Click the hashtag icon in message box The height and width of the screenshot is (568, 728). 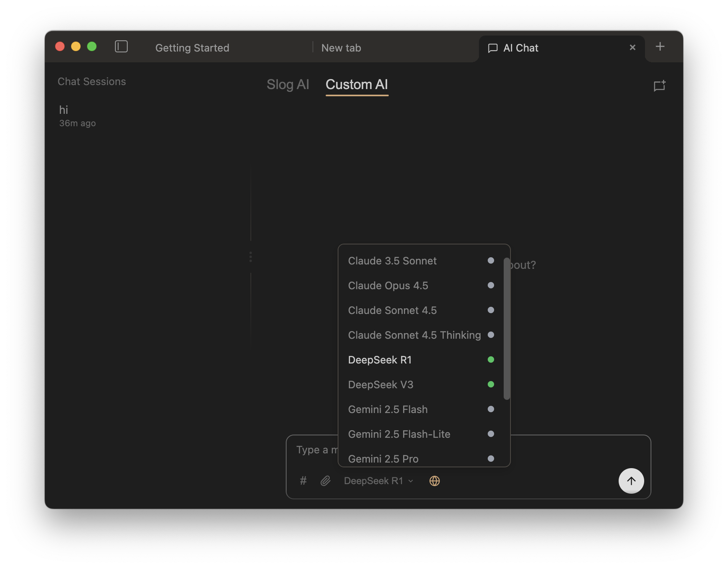(303, 481)
